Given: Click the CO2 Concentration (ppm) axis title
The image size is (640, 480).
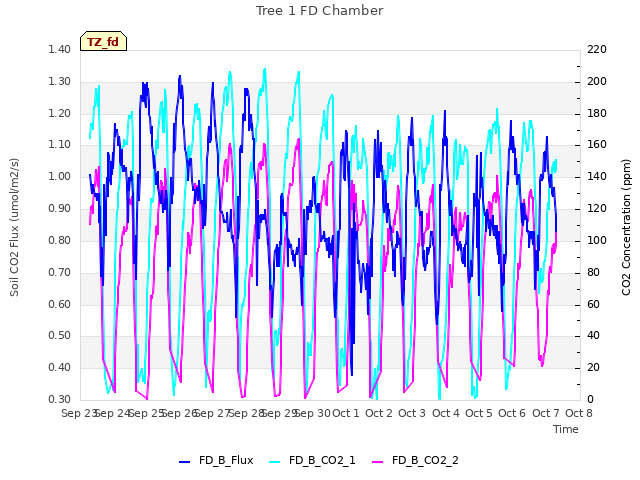Looking at the screenshot, I should (x=626, y=227).
